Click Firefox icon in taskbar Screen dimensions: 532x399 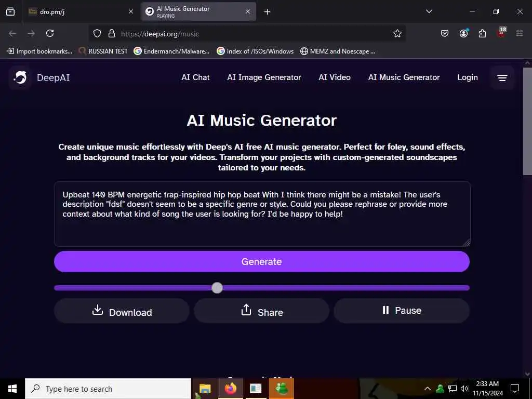230,389
